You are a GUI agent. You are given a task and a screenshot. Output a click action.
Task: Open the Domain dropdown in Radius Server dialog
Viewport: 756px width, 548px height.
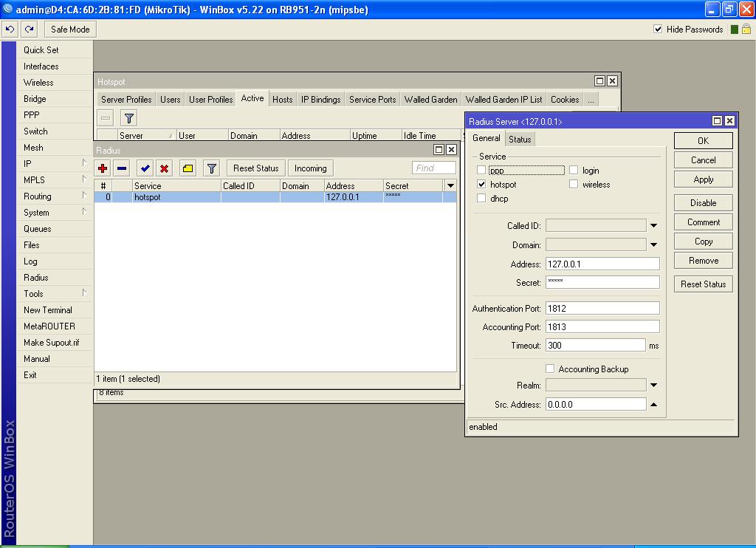653,244
